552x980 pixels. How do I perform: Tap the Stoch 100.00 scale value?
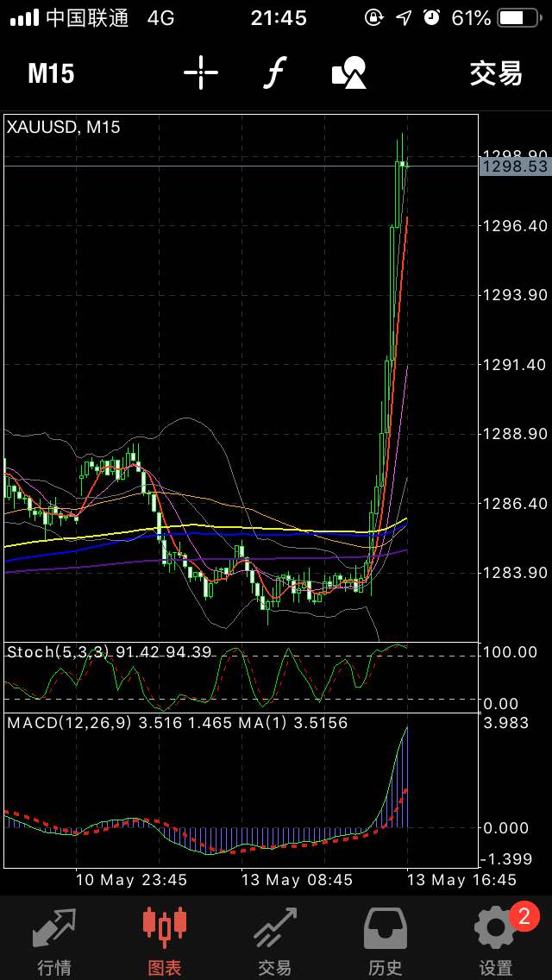(511, 652)
